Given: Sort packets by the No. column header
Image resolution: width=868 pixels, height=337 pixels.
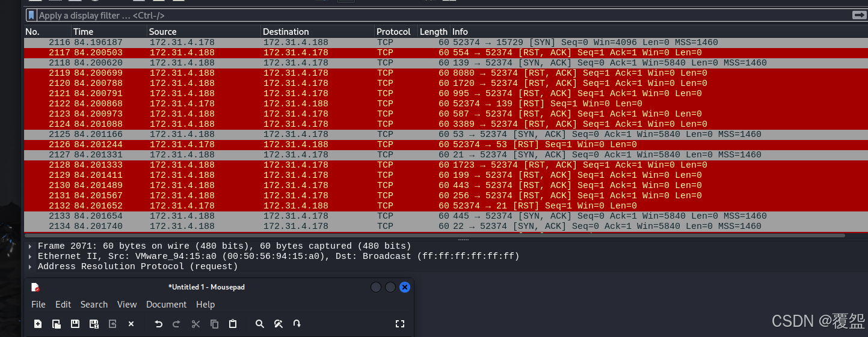Looking at the screenshot, I should [48, 32].
